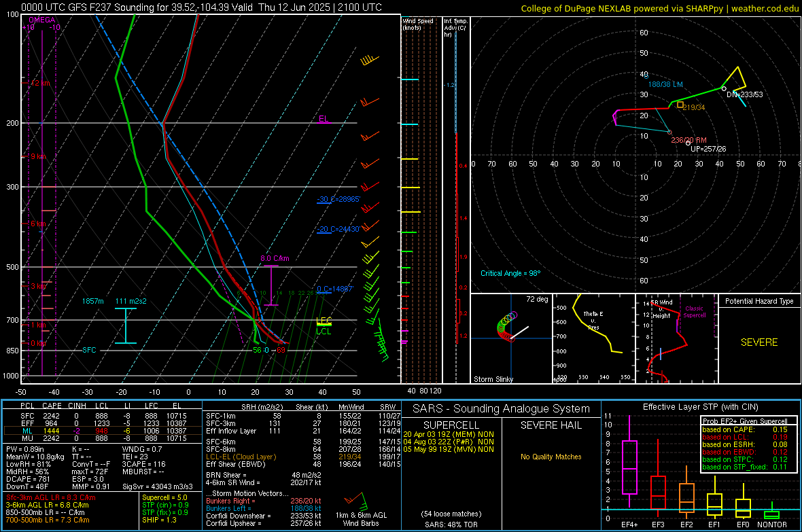Click the 188/38 LM hodograph label
Viewport: 802px width, 532px height.
pos(665,84)
